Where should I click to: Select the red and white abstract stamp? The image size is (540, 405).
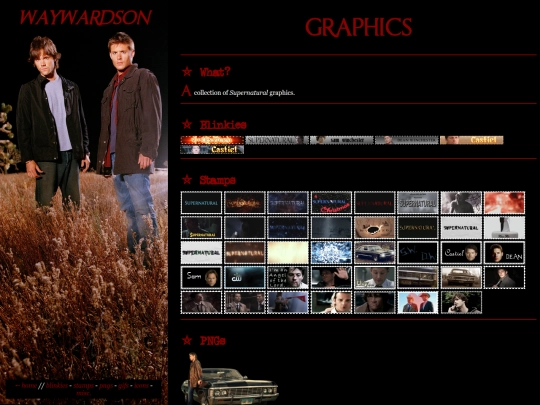[x=504, y=203]
